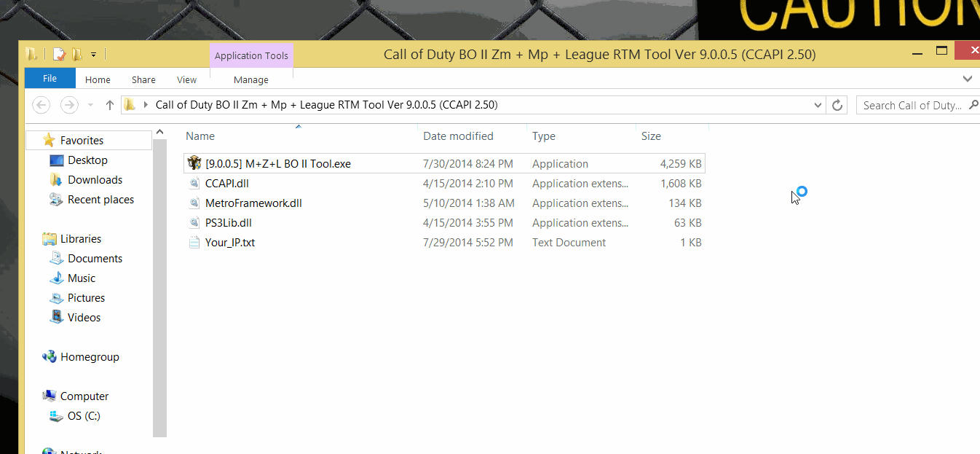Viewport: 980px width, 454px height.
Task: Click the window folder icon in title bar
Action: [x=31, y=54]
